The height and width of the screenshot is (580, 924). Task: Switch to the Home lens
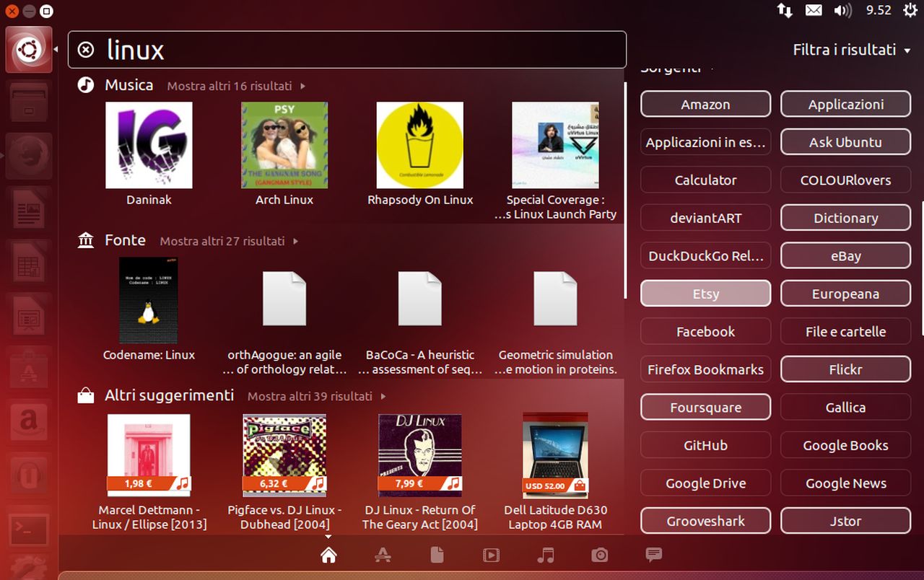click(328, 555)
